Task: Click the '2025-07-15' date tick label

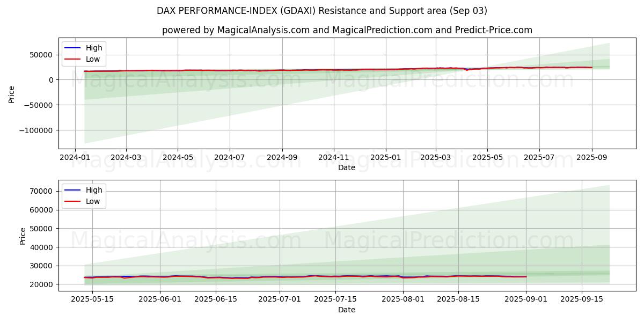Action: [335, 300]
